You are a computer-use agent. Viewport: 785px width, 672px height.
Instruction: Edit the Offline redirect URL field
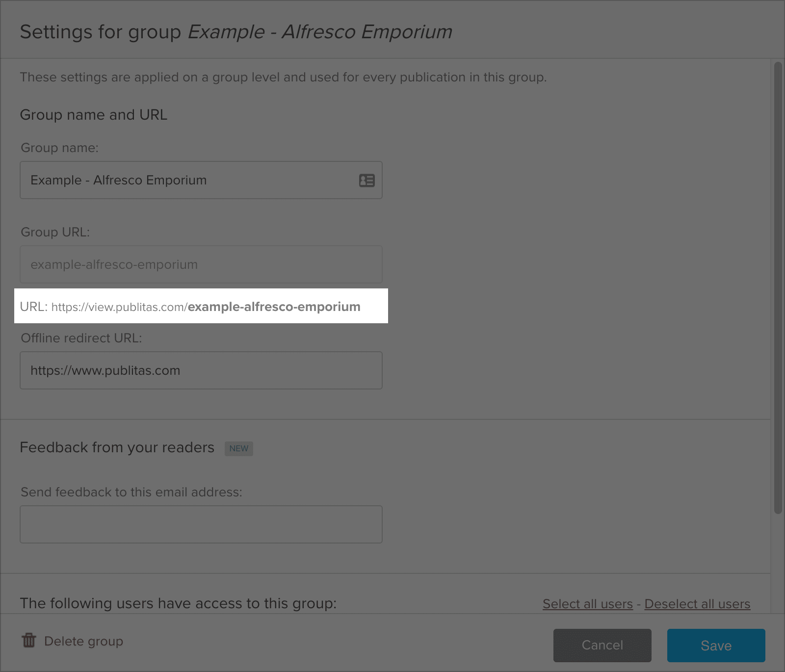pyautogui.click(x=201, y=371)
